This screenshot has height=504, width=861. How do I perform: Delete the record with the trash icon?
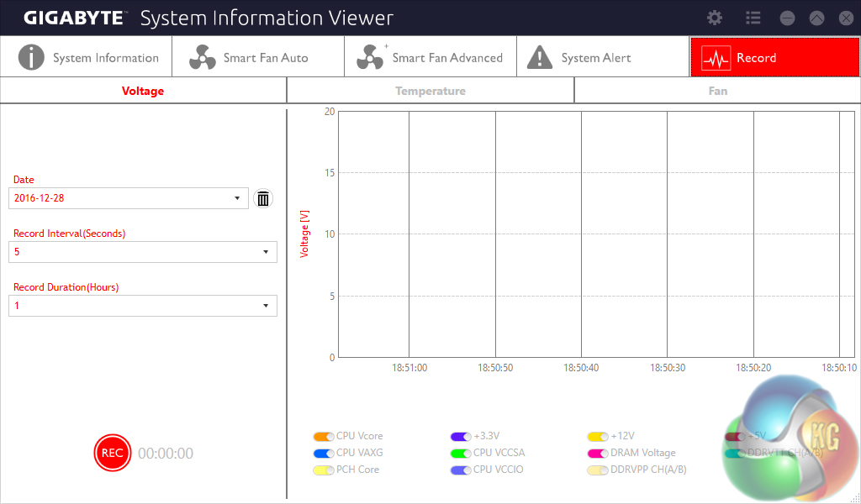(263, 198)
